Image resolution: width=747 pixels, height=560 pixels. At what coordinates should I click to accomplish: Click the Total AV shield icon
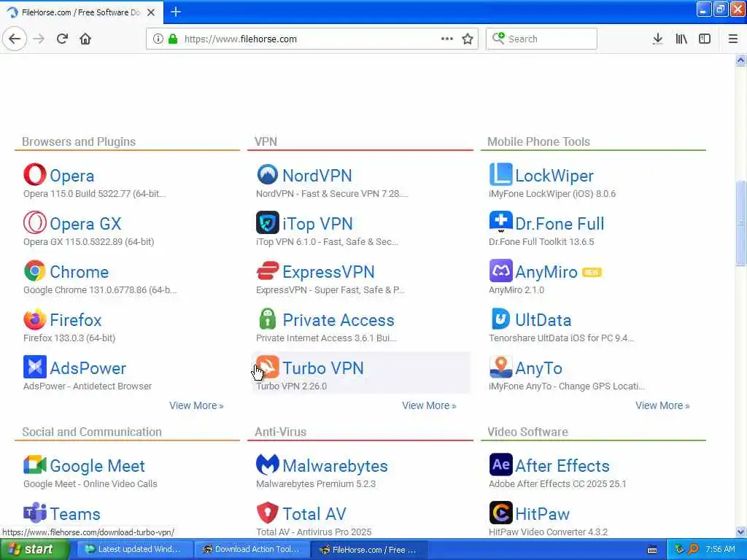click(267, 513)
